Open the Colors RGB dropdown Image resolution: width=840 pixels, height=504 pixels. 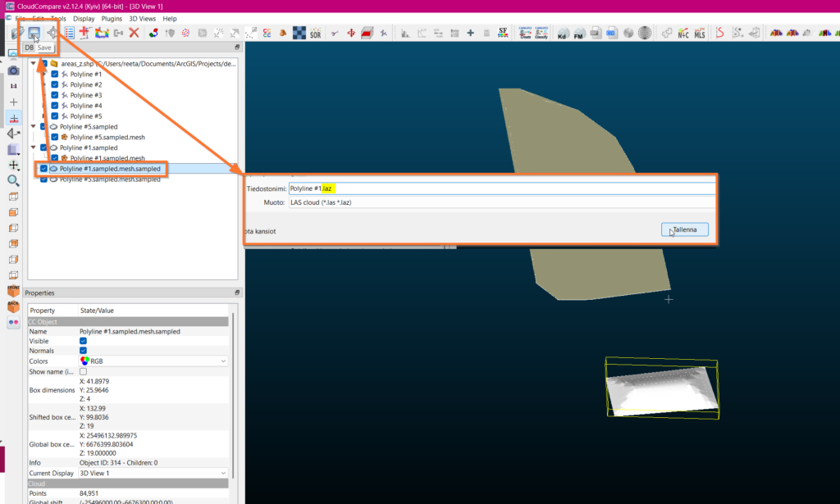(153, 361)
